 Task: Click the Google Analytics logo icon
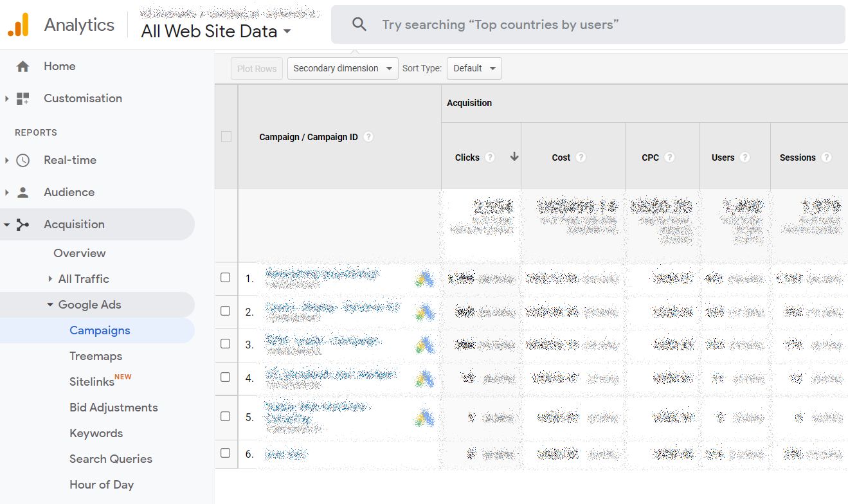tap(19, 24)
